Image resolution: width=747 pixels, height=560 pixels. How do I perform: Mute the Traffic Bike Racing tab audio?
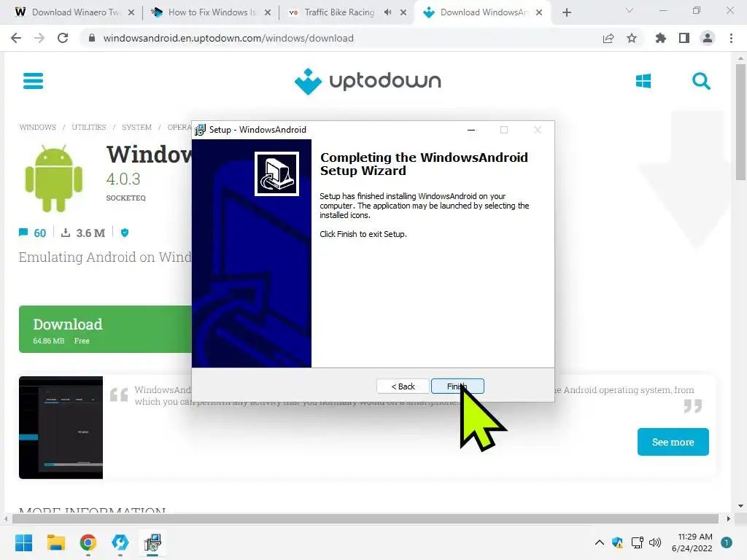coord(388,12)
